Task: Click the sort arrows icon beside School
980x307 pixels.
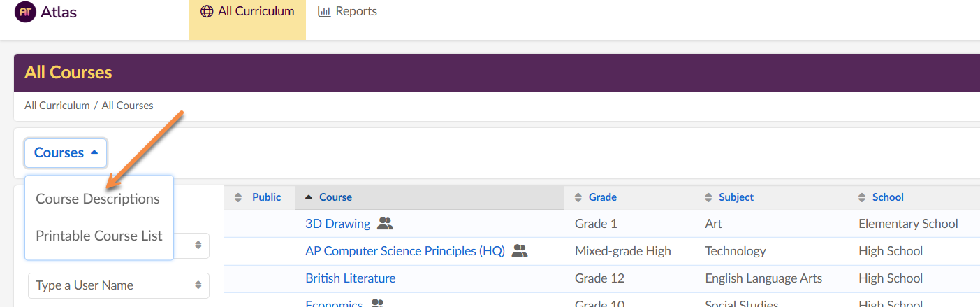Action: tap(862, 198)
